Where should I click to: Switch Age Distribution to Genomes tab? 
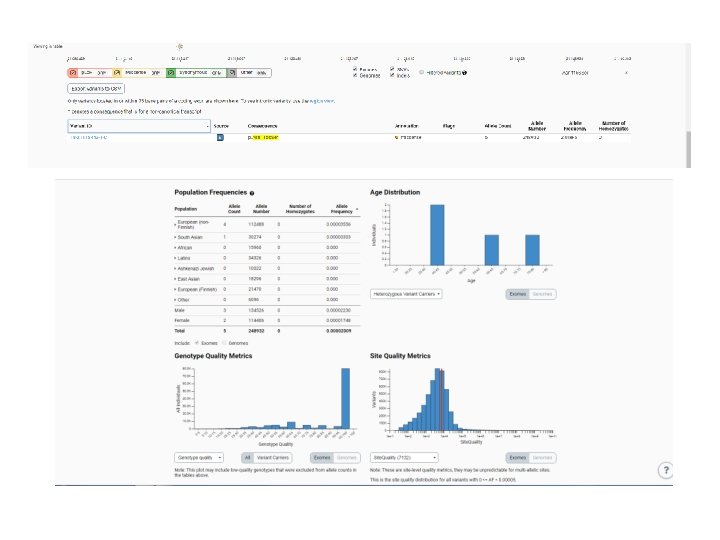542,294
